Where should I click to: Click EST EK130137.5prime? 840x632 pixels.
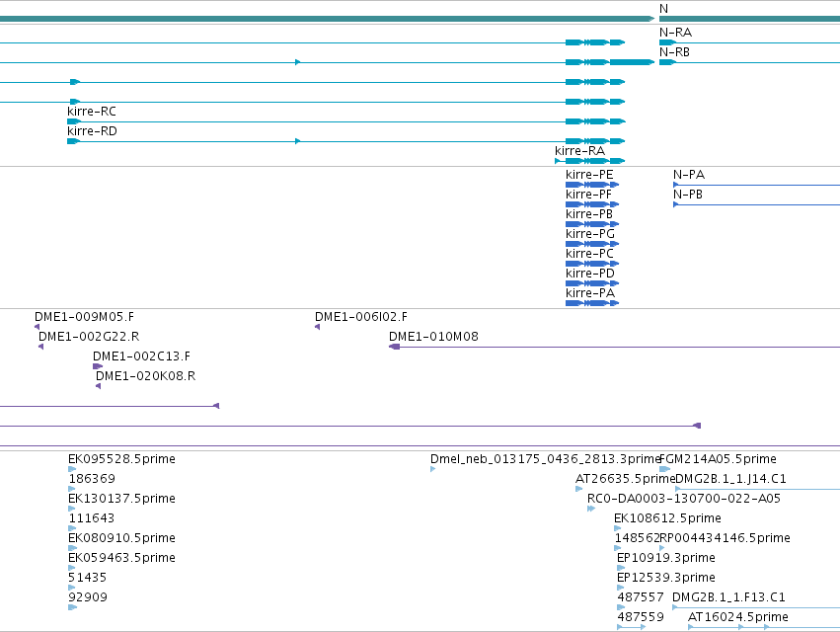click(x=121, y=499)
